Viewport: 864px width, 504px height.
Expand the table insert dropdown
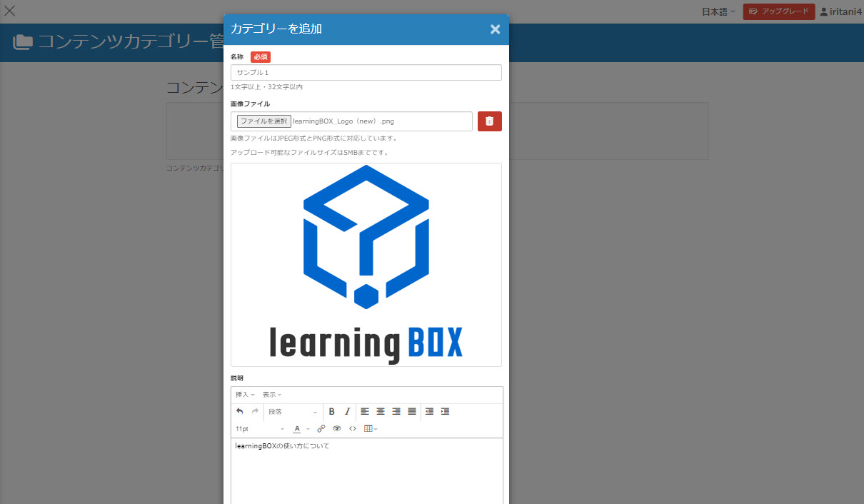(x=371, y=429)
